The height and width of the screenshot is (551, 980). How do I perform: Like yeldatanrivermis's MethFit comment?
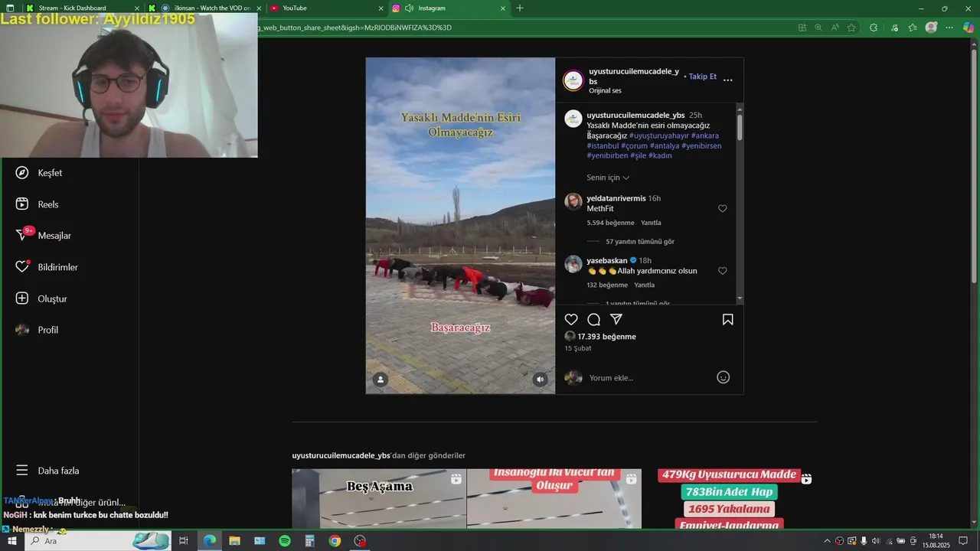[722, 208]
